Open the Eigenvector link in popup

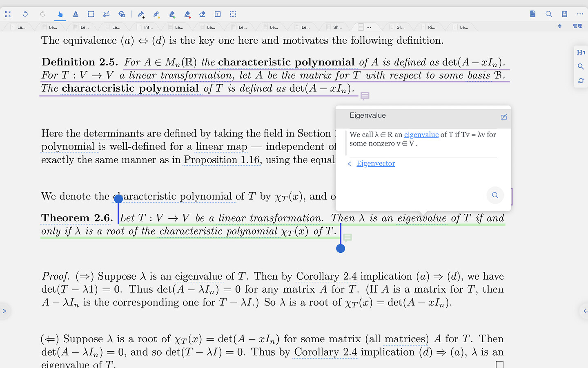coord(376,164)
